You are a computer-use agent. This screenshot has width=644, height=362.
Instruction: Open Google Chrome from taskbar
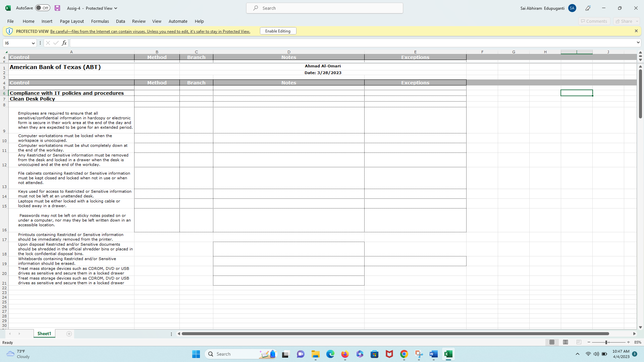click(x=404, y=354)
